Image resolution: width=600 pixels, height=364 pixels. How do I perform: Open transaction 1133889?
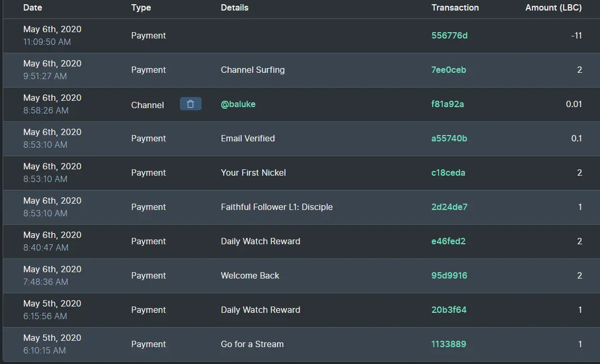(x=449, y=344)
